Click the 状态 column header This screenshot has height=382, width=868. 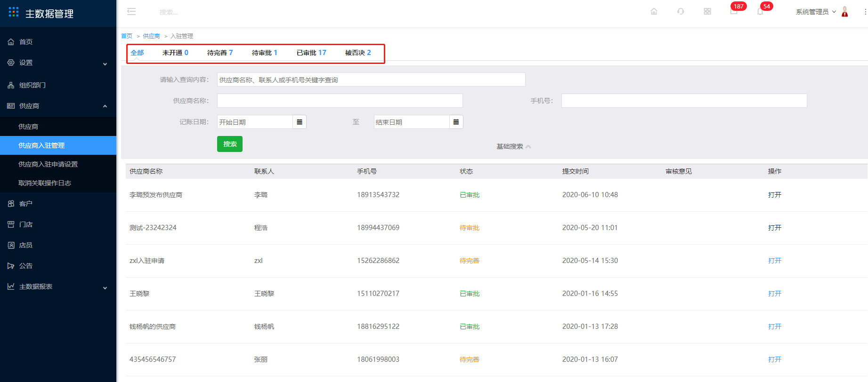(x=466, y=171)
